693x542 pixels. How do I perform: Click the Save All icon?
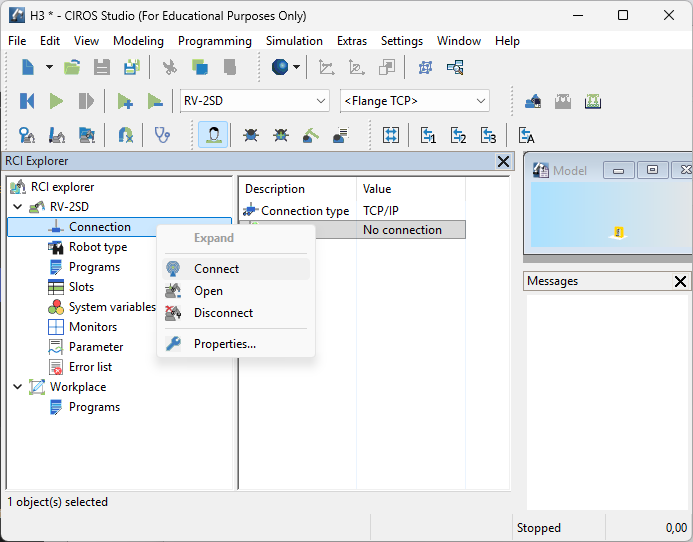coord(132,68)
